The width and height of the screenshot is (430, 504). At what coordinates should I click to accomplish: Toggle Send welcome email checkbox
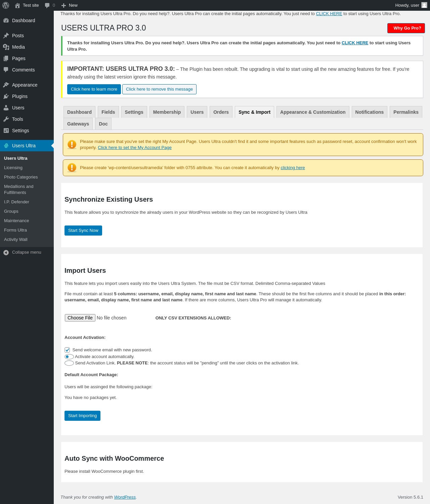click(x=67, y=350)
